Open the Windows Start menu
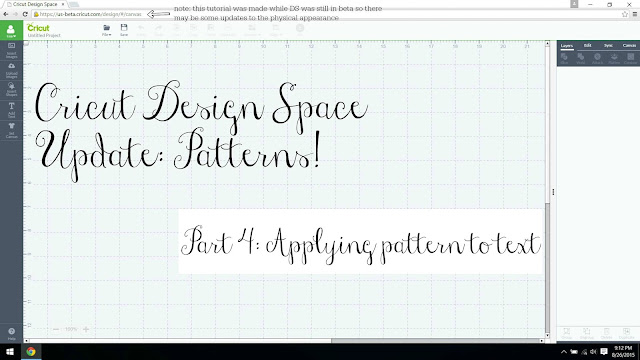The height and width of the screenshot is (360, 640). coord(10,351)
